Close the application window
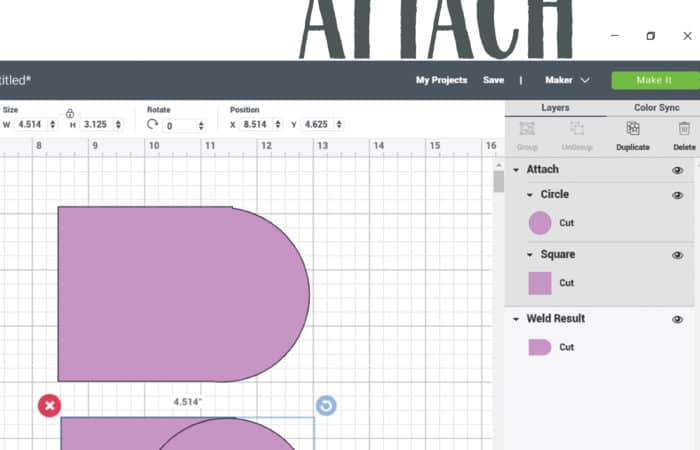 [x=688, y=36]
